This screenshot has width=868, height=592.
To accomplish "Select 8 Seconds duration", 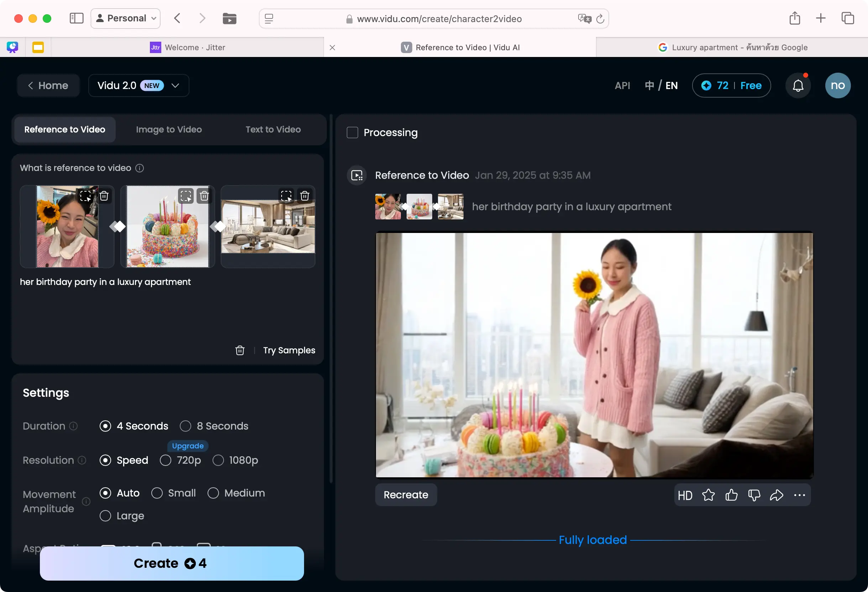I will point(185,426).
